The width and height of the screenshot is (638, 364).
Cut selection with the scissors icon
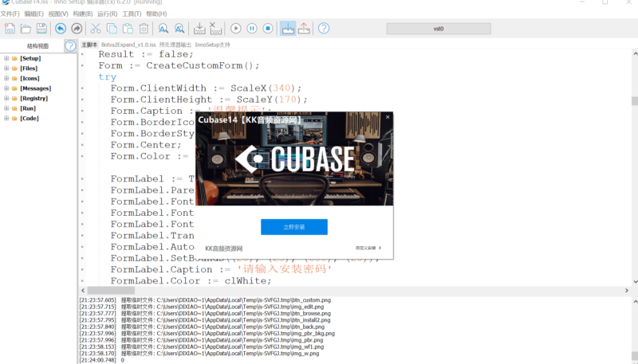tap(96, 29)
